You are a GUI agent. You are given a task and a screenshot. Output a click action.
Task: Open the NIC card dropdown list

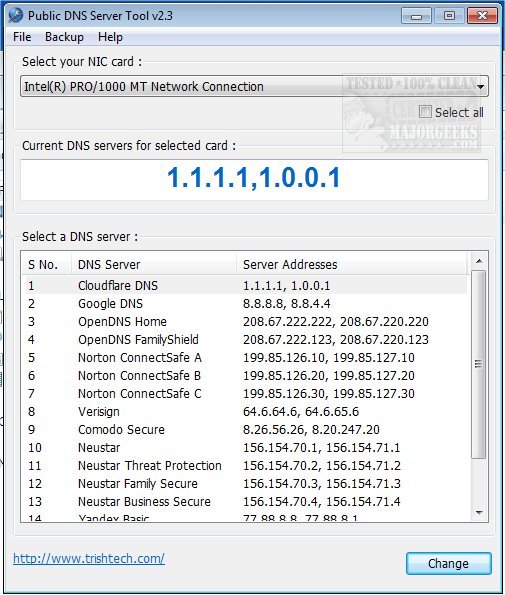(x=480, y=87)
